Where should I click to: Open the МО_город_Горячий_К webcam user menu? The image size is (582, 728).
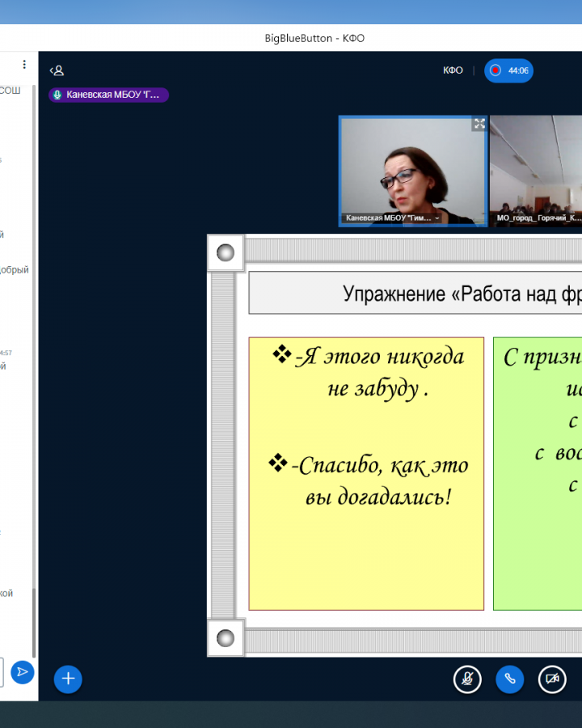tap(538, 218)
